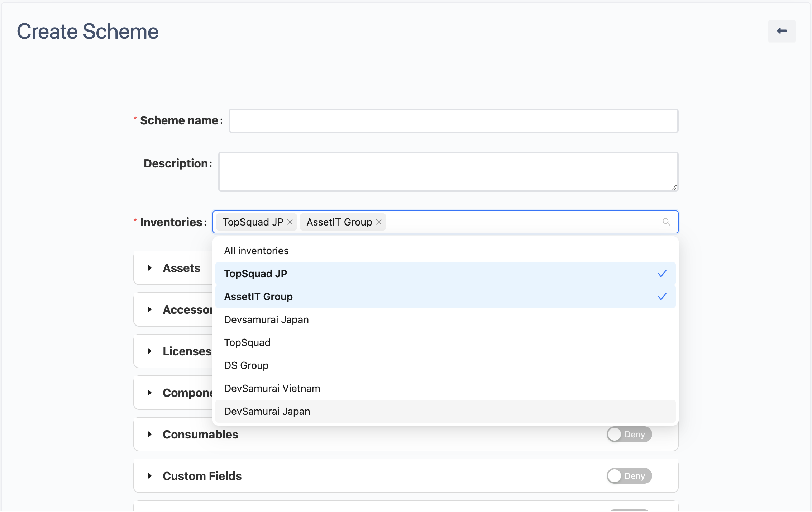This screenshot has width=812, height=512.
Task: Toggle the Consumables Deny switch
Action: (629, 435)
